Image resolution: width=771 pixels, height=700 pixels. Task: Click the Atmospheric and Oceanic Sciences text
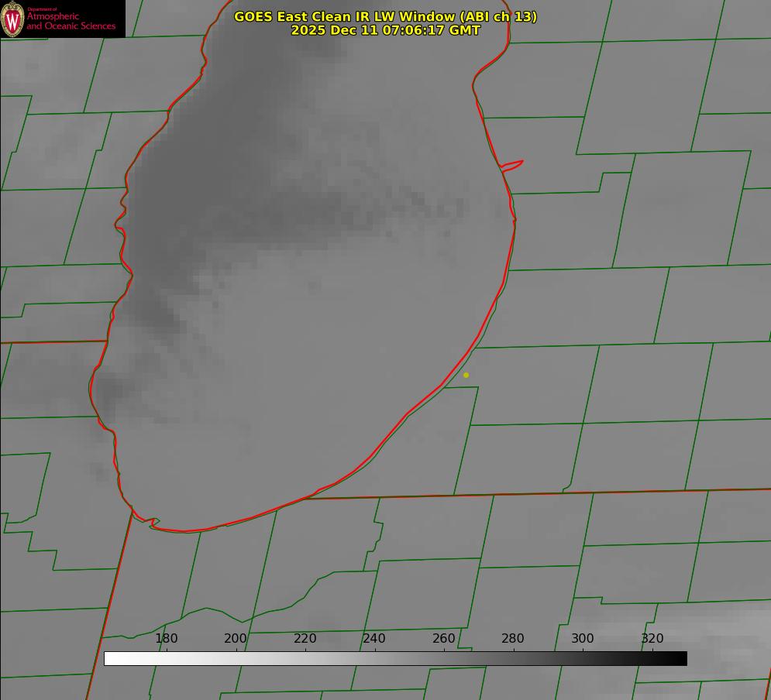pos(71,21)
